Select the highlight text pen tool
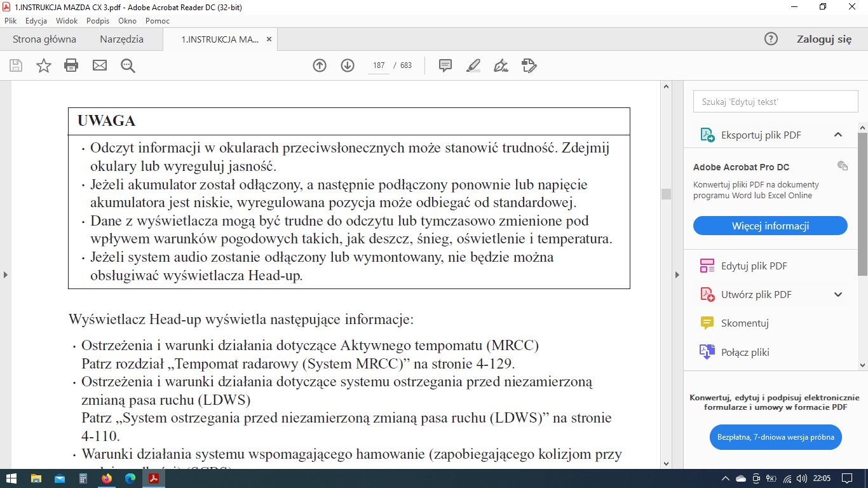The height and width of the screenshot is (488, 868). [x=473, y=65]
